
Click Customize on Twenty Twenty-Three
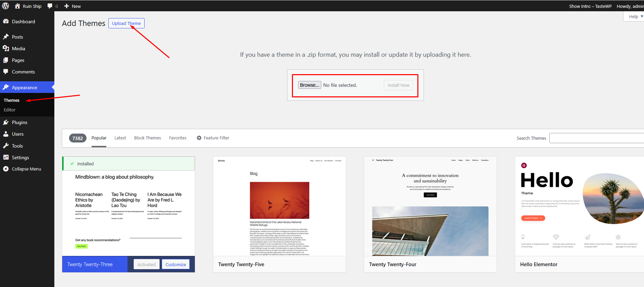pos(176,264)
